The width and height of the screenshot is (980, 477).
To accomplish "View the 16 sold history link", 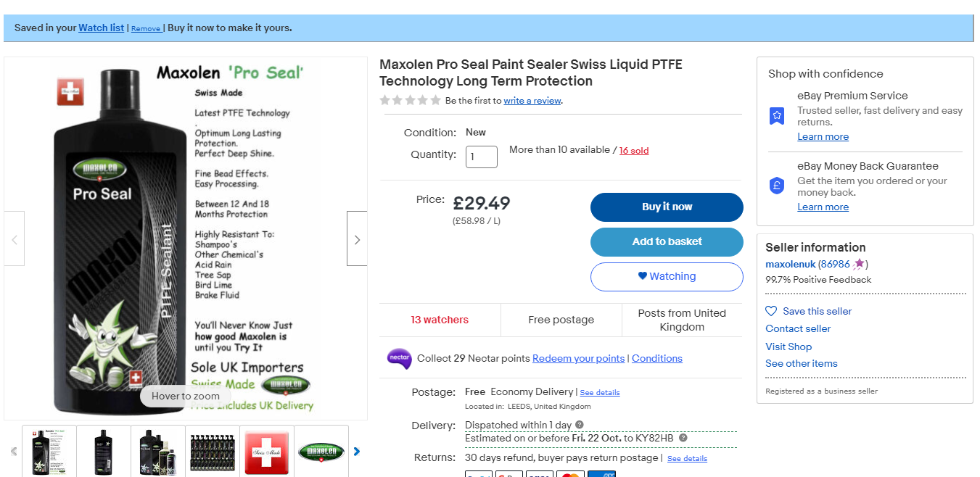I will point(634,151).
